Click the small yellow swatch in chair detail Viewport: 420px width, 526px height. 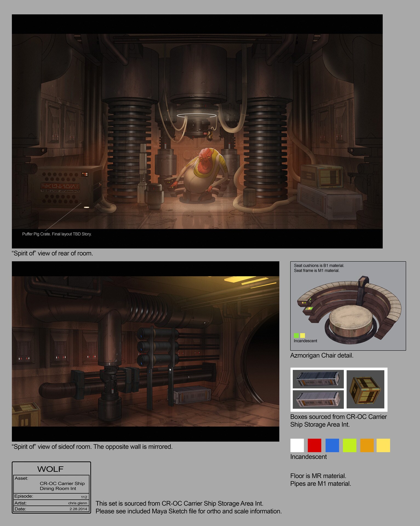(x=302, y=335)
